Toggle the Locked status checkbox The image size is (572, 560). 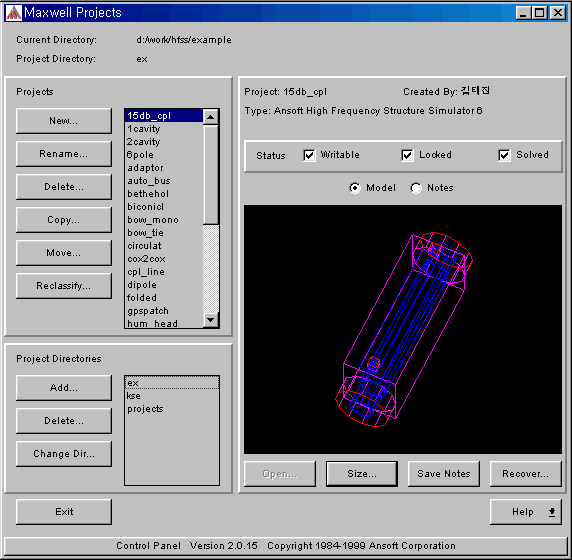(x=407, y=155)
